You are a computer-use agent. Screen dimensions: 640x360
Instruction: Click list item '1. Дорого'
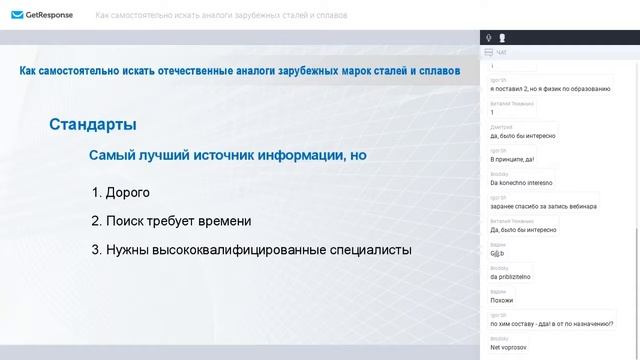point(120,192)
